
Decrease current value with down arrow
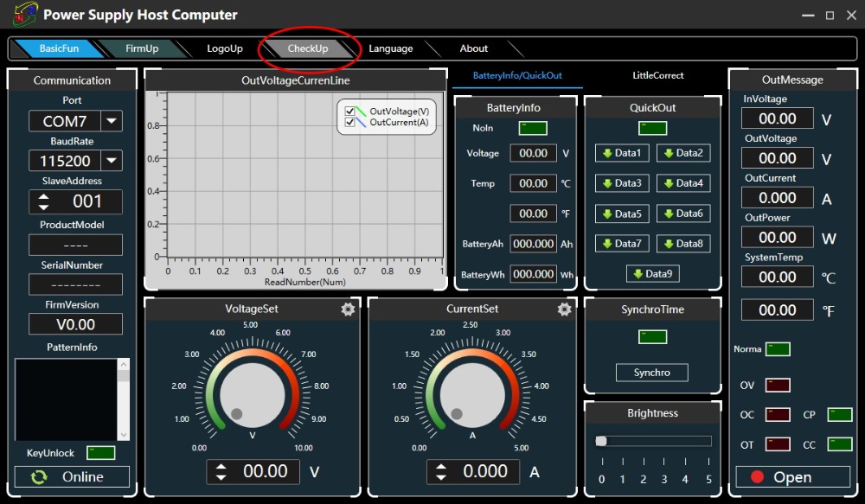tap(441, 476)
